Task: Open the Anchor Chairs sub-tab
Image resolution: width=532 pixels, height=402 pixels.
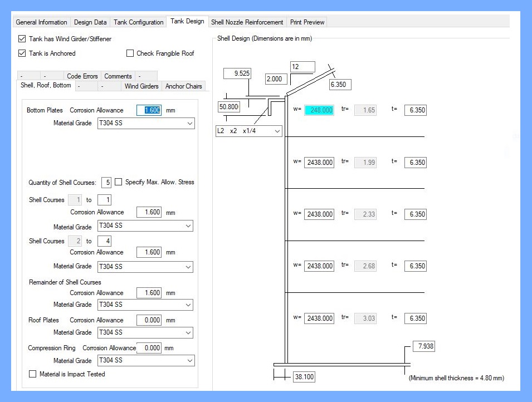Action: (184, 86)
